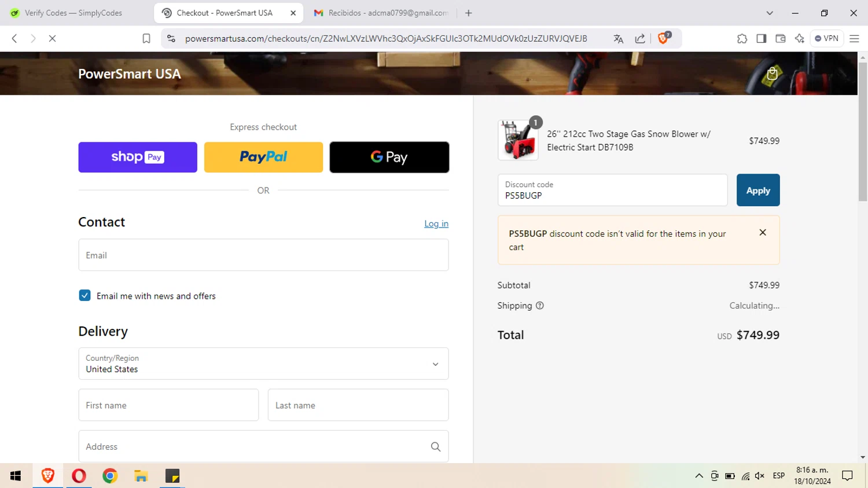The height and width of the screenshot is (488, 868).
Task: Open the shopping cart bag icon
Action: pyautogui.click(x=772, y=74)
